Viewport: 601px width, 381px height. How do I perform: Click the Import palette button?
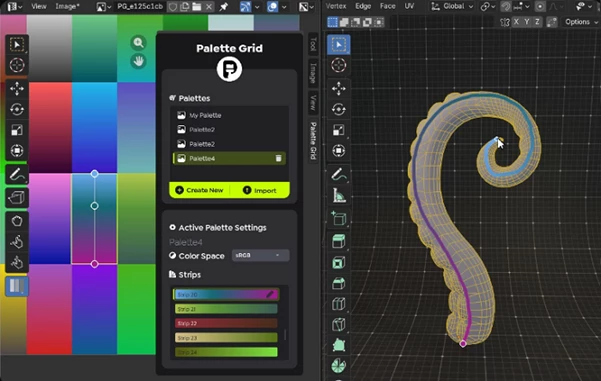[260, 190]
